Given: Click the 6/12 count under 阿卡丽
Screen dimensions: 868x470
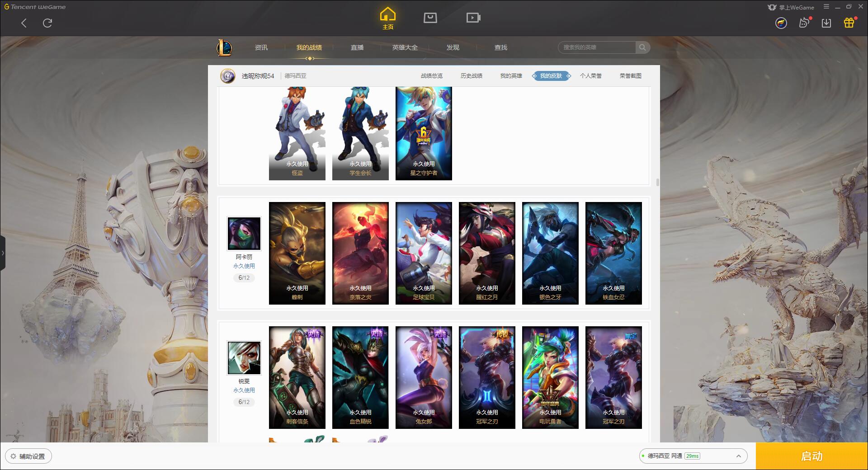Looking at the screenshot, I should coord(244,278).
